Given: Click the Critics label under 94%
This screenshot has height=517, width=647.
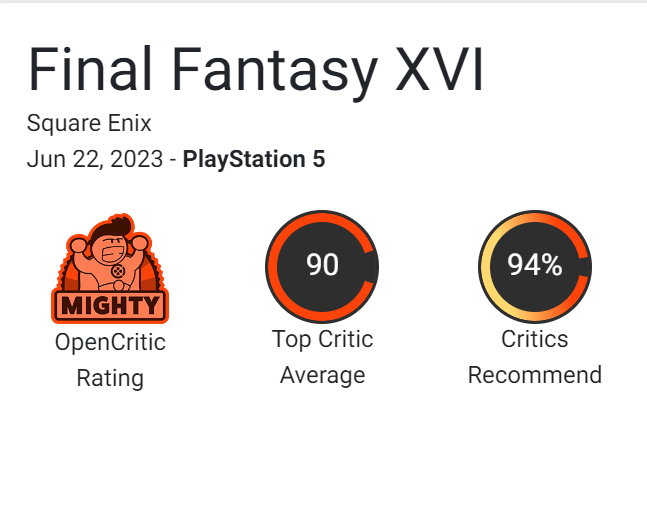Looking at the screenshot, I should 535,339.
